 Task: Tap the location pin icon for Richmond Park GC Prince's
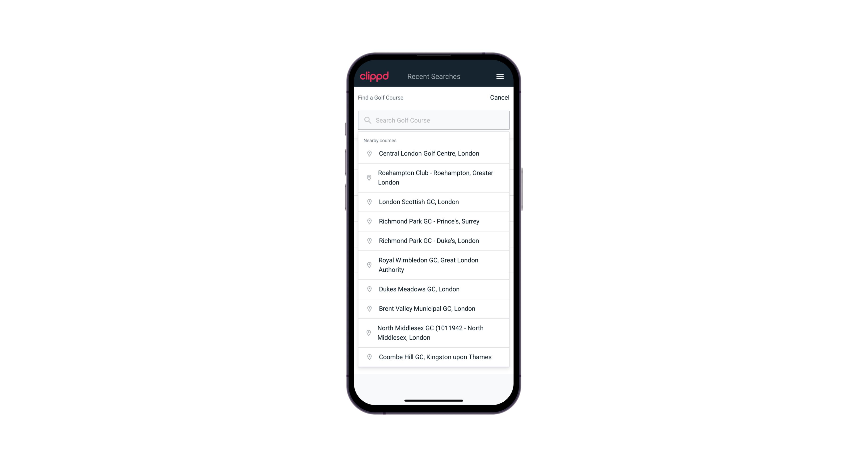click(x=368, y=221)
